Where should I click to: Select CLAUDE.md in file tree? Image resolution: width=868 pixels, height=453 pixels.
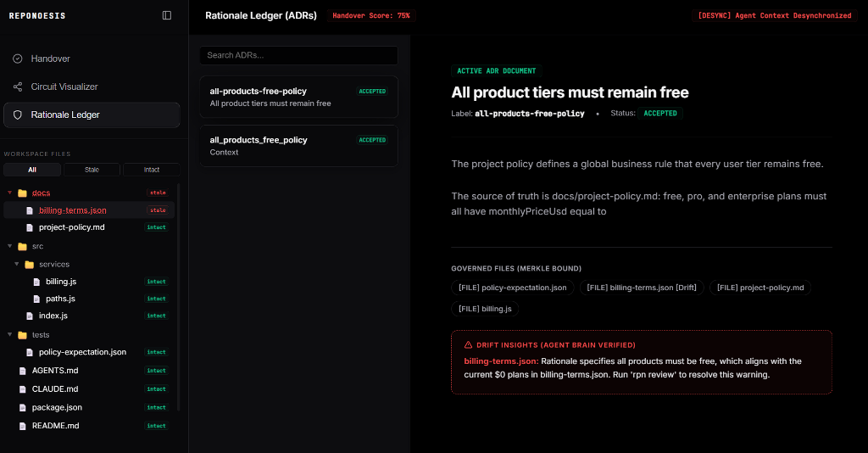[x=89, y=389]
